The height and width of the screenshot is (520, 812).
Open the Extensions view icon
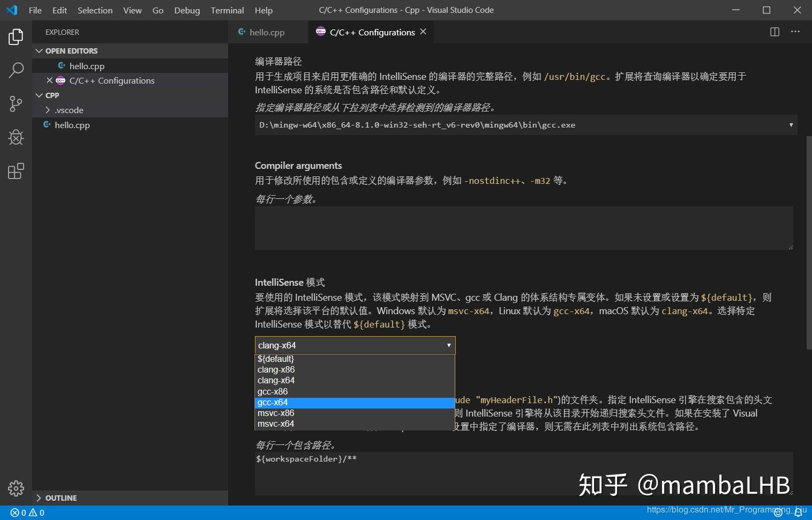pos(16,170)
